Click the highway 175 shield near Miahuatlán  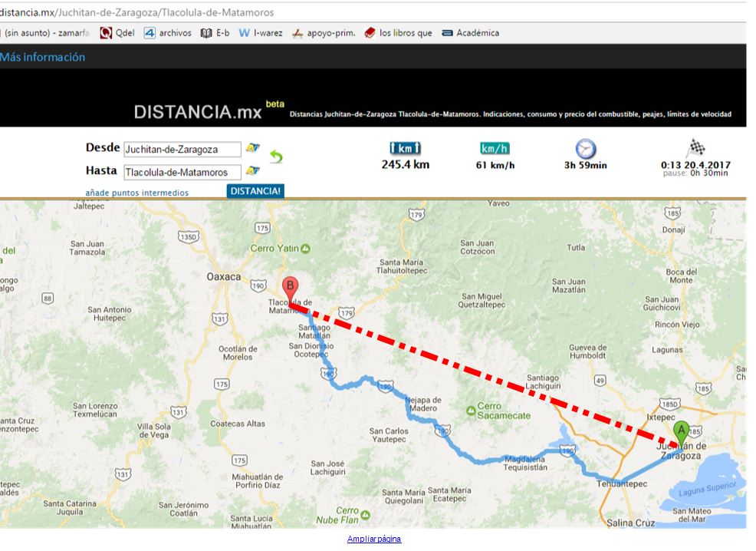click(x=240, y=460)
